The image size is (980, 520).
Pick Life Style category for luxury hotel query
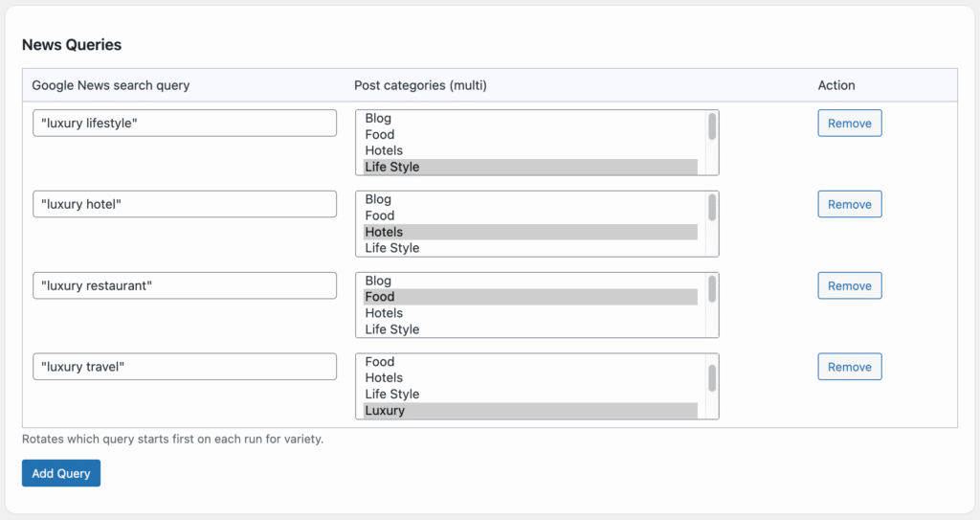391,248
